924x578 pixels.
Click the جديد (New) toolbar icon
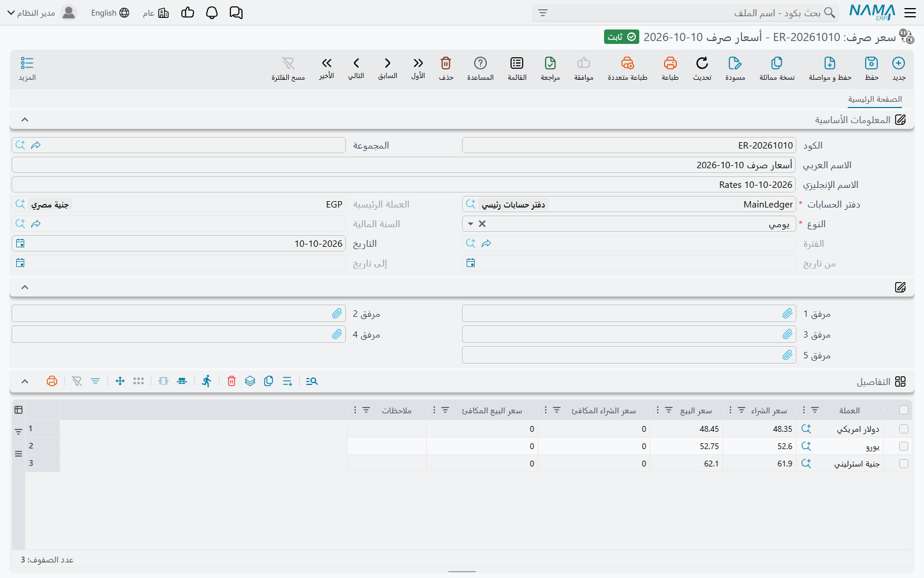point(899,63)
